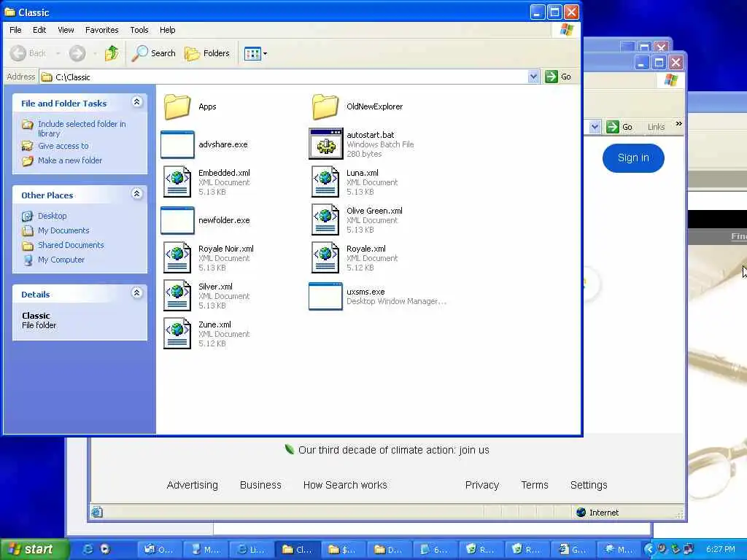Click the Back navigation button

tap(28, 52)
